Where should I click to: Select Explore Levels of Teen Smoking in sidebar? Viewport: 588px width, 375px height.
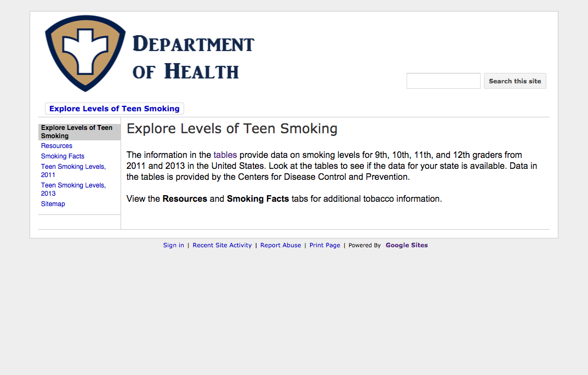click(77, 132)
